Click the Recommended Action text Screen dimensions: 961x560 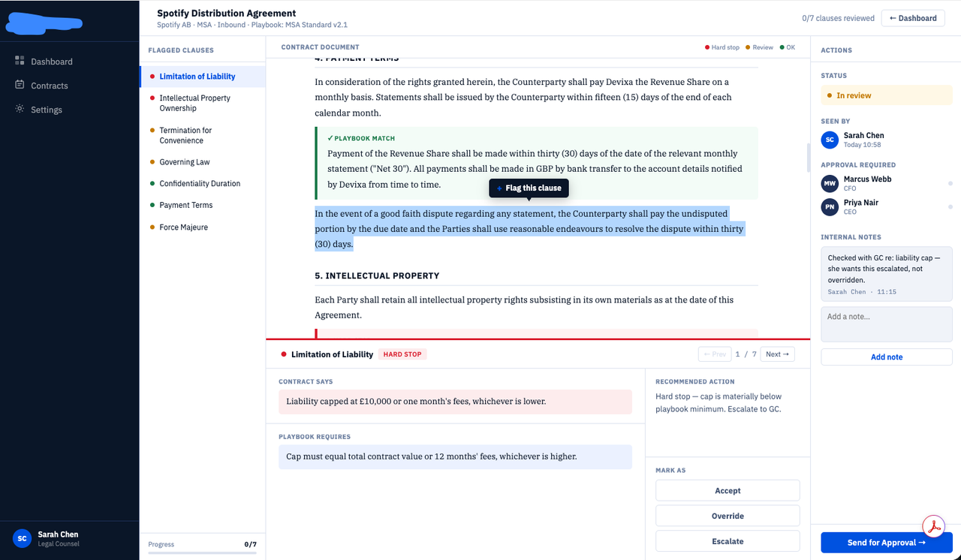coord(718,402)
